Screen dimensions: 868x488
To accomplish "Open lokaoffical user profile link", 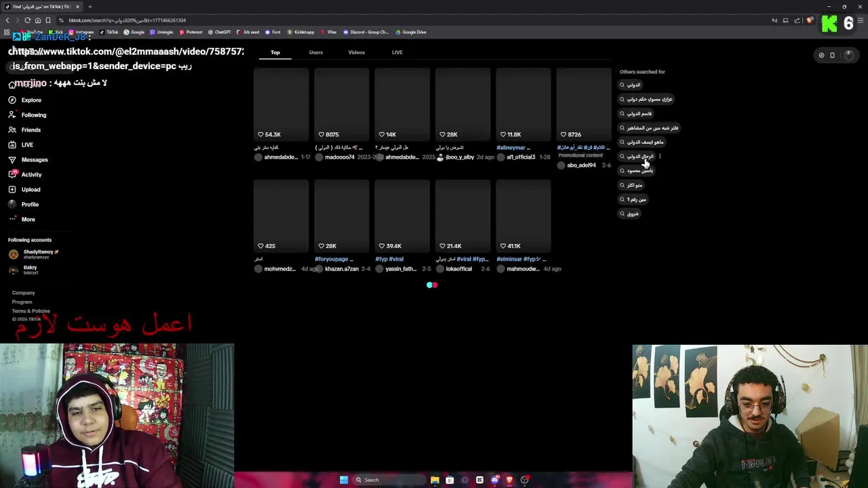I will (x=459, y=269).
